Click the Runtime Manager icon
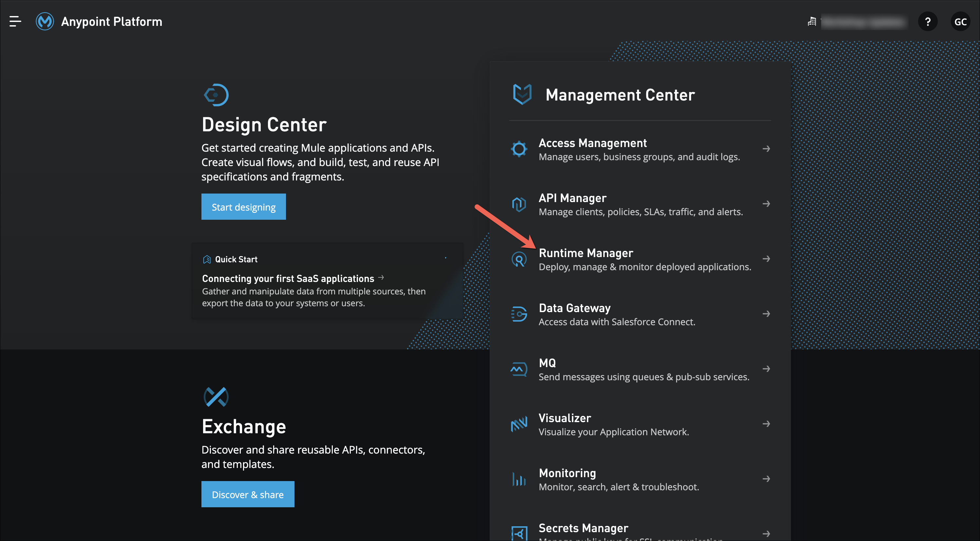The image size is (980, 541). pos(519,259)
